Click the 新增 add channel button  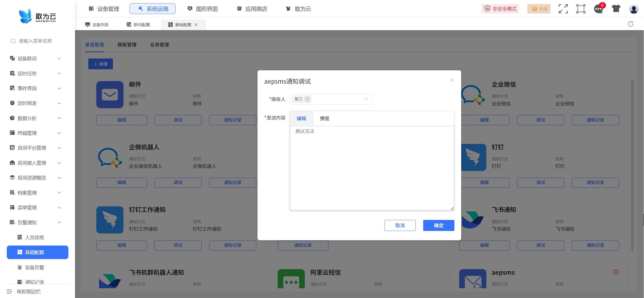pos(101,64)
